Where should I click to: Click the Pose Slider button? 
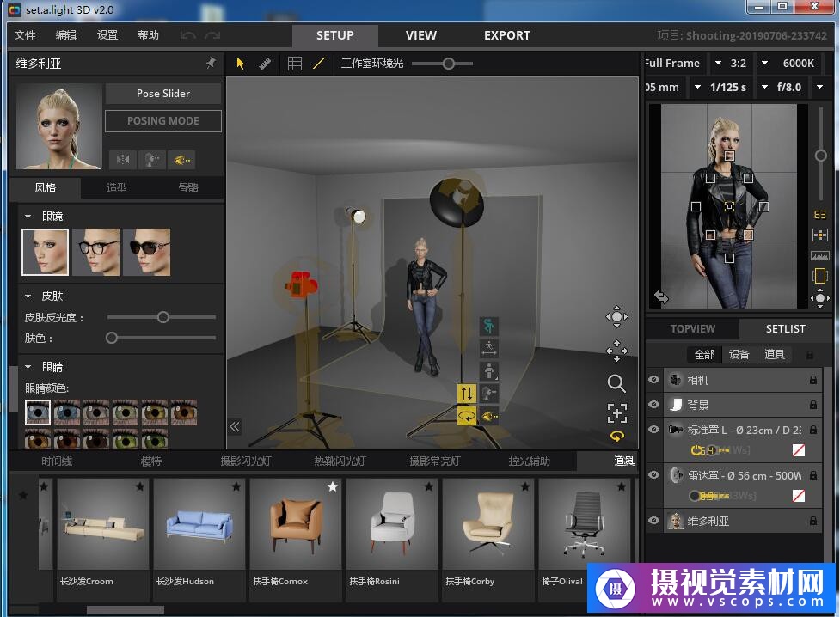[x=163, y=94]
